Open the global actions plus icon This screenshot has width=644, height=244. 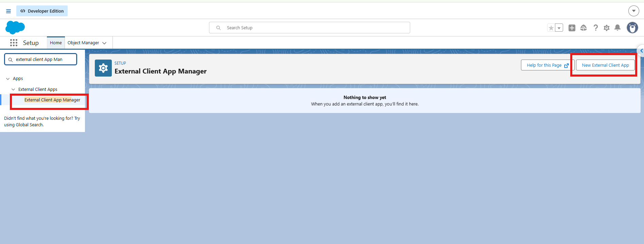tap(572, 28)
